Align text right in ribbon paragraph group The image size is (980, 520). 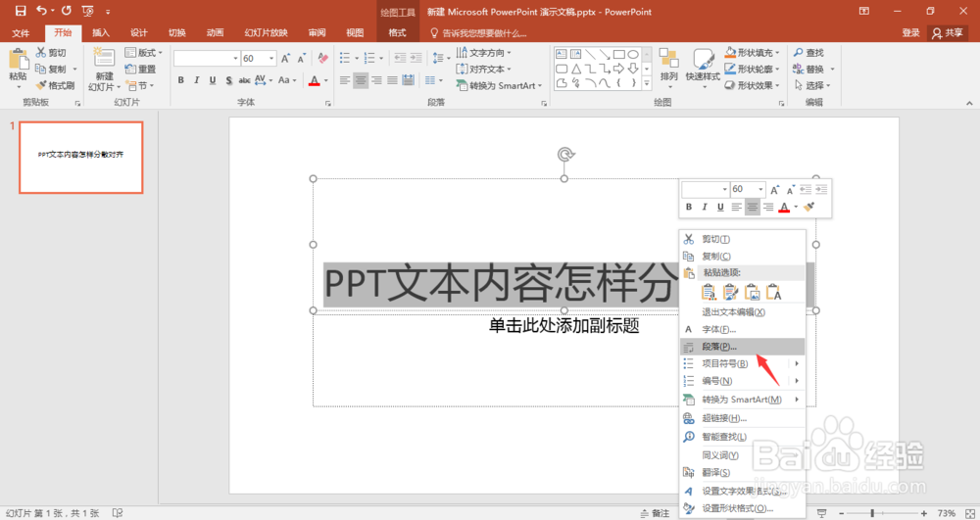point(376,80)
